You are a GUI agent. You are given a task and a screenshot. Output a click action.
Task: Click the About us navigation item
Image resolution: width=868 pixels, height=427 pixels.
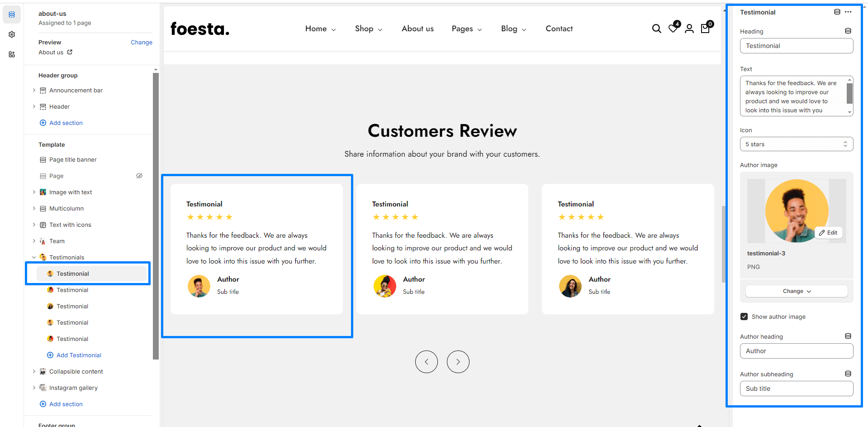(x=417, y=29)
